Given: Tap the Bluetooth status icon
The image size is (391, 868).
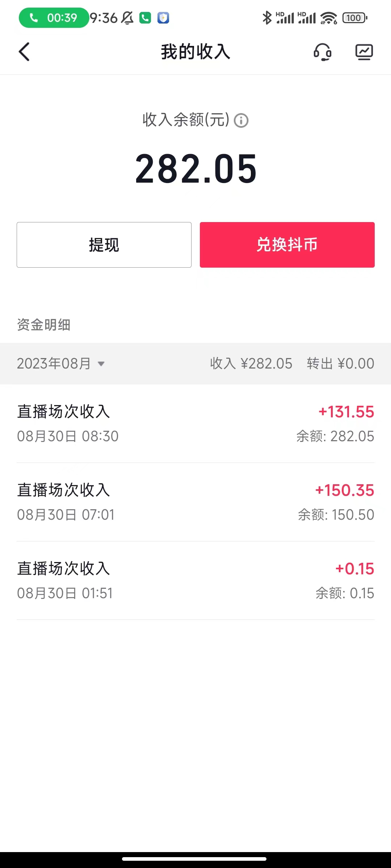Looking at the screenshot, I should pyautogui.click(x=267, y=18).
